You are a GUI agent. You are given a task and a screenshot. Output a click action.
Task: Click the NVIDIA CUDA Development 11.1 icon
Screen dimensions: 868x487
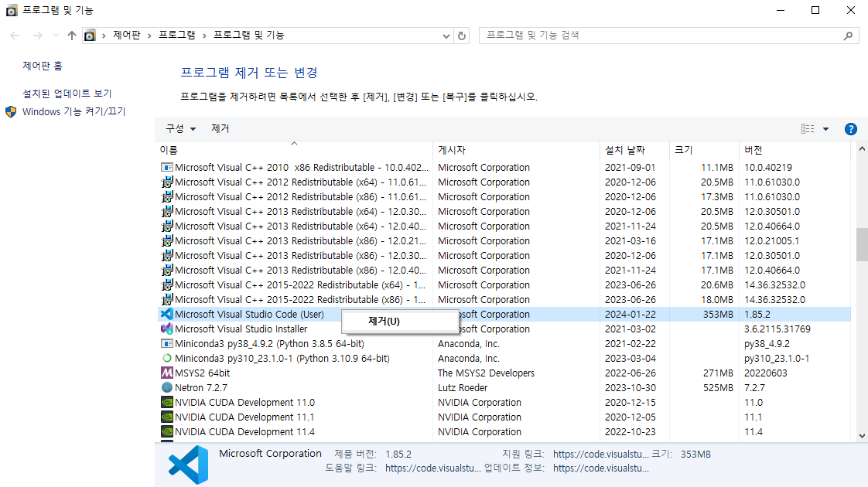[x=166, y=417]
